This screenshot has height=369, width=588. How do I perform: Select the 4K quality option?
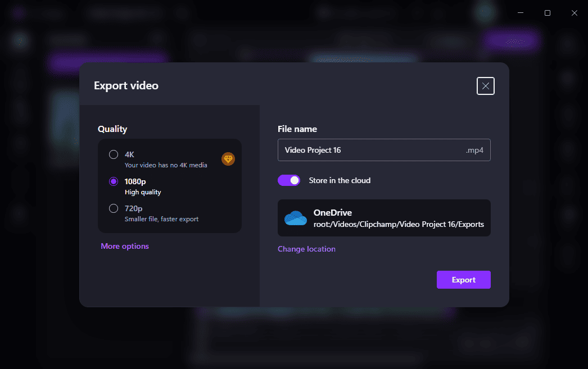click(x=113, y=154)
